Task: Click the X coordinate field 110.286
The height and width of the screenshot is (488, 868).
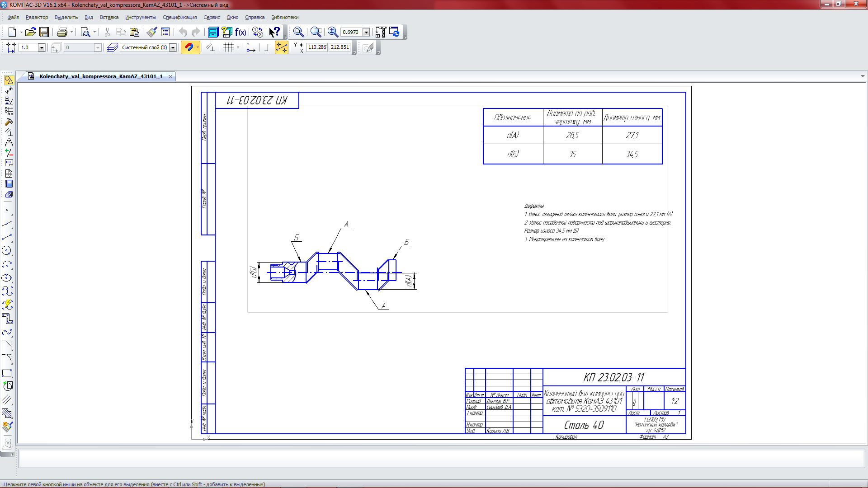Action: 317,47
